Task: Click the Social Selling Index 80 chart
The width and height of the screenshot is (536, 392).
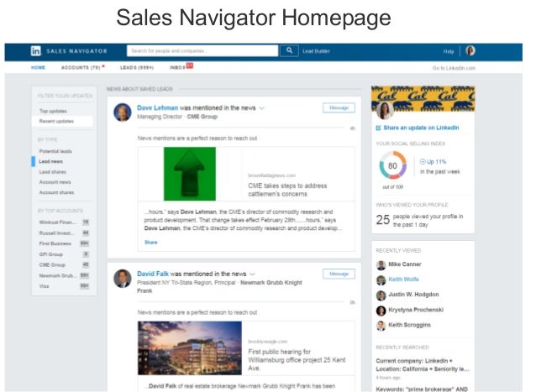Action: coord(393,165)
